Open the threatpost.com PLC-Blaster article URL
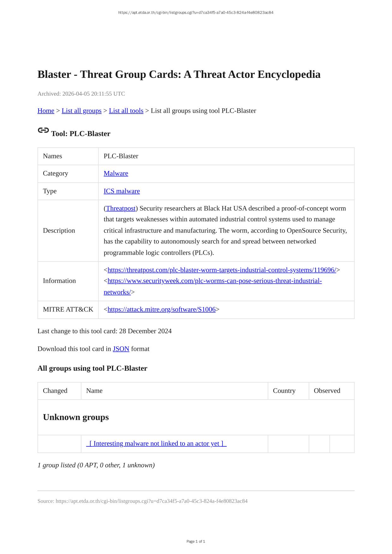The image size is (392, 554). [x=222, y=270]
